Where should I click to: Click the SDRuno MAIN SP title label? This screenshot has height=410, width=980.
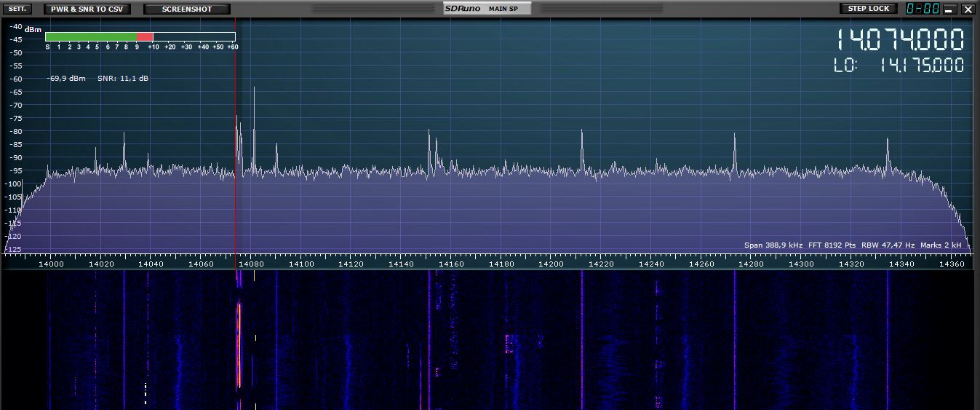(x=487, y=9)
